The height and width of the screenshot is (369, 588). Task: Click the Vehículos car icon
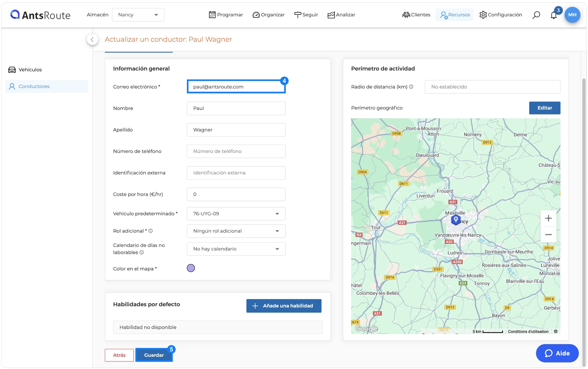click(12, 70)
